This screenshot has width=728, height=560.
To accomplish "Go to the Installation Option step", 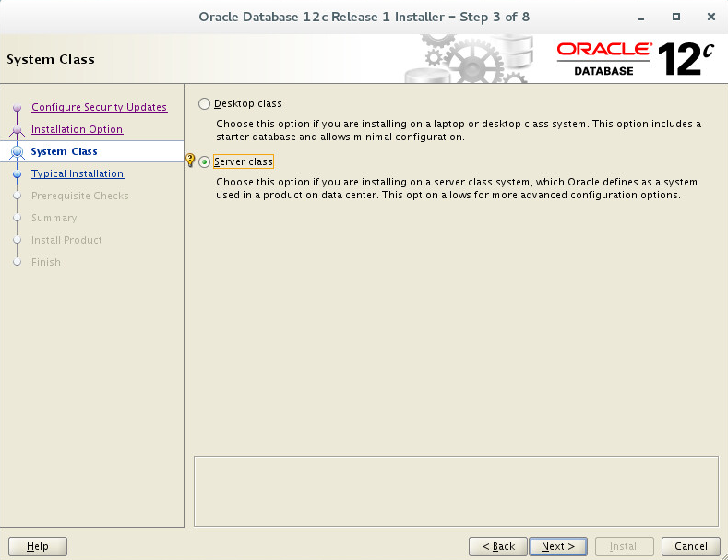I will (x=78, y=129).
